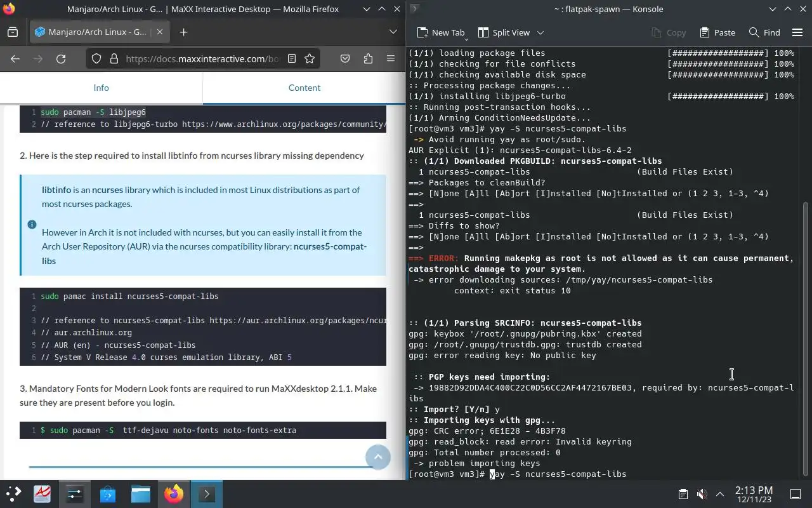Open the muted volume tray icon
This screenshot has width=812, height=508.
702,494
